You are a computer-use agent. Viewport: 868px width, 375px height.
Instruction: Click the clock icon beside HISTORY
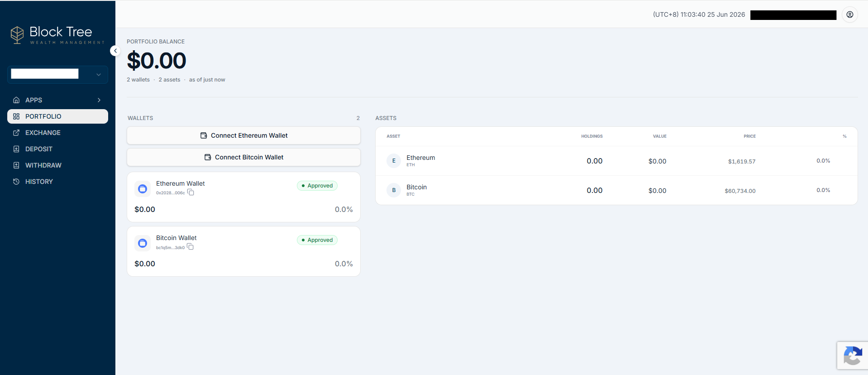click(x=16, y=182)
